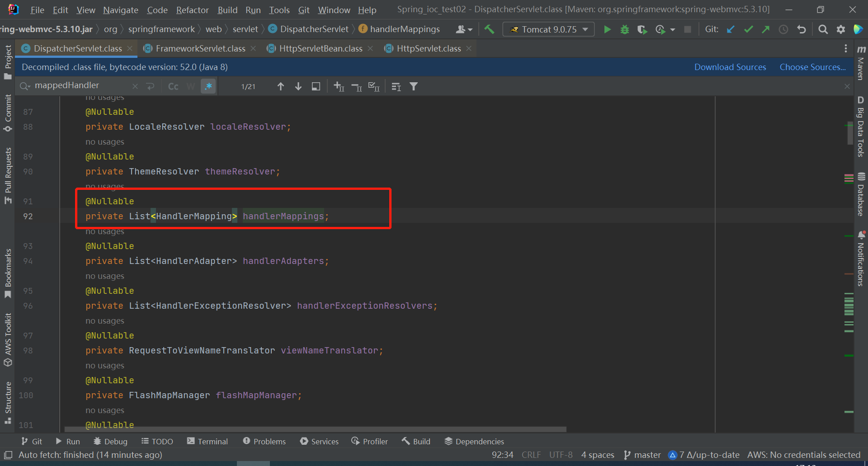Click Git commit checkmark icon
Image resolution: width=868 pixels, height=466 pixels.
coord(748,29)
